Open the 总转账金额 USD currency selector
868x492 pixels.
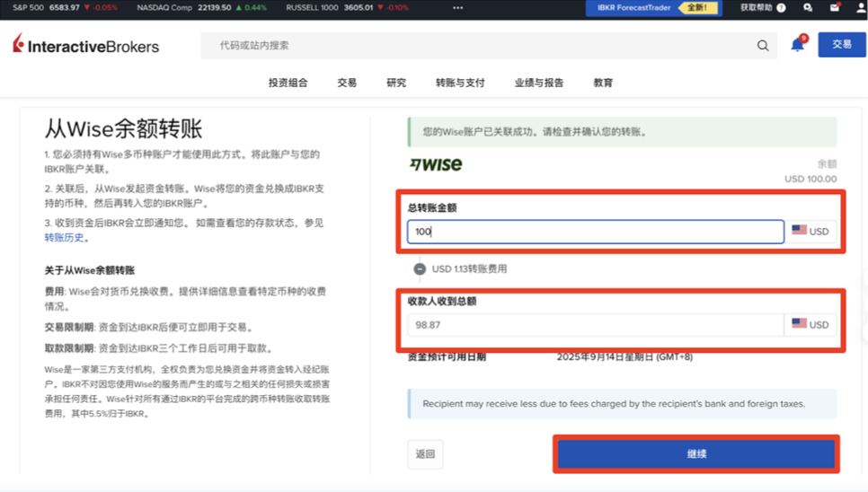tap(810, 232)
